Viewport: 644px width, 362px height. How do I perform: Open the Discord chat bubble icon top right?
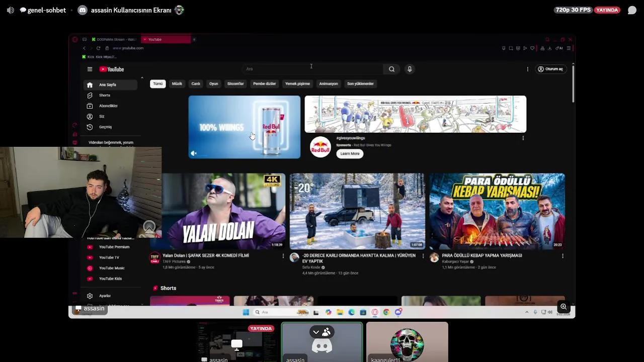pyautogui.click(x=632, y=10)
